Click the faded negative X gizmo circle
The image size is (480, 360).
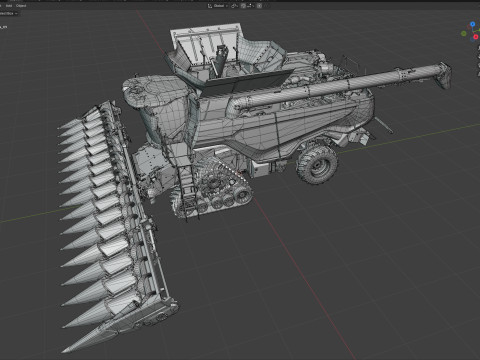[x=469, y=27]
